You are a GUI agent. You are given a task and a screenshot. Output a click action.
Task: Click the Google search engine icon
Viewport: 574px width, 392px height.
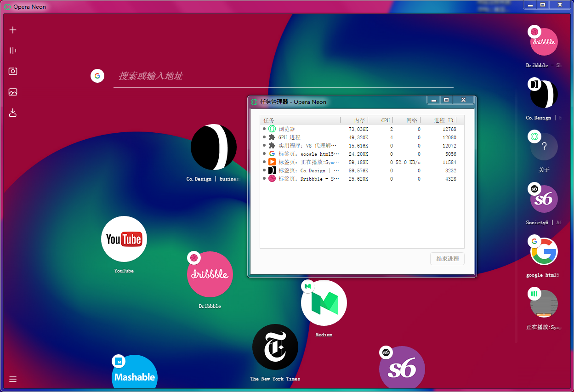tap(97, 76)
